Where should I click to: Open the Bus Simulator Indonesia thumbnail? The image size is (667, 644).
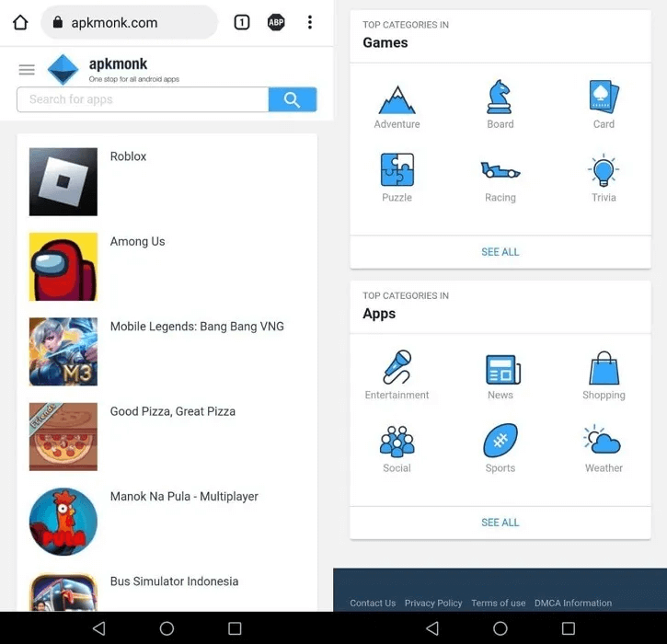[x=63, y=592]
